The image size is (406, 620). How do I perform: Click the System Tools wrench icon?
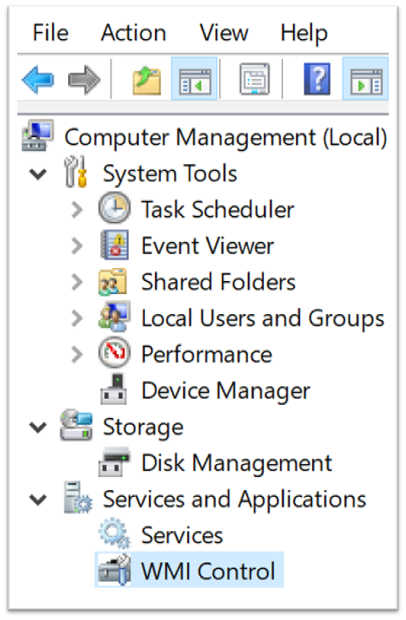[x=75, y=172]
